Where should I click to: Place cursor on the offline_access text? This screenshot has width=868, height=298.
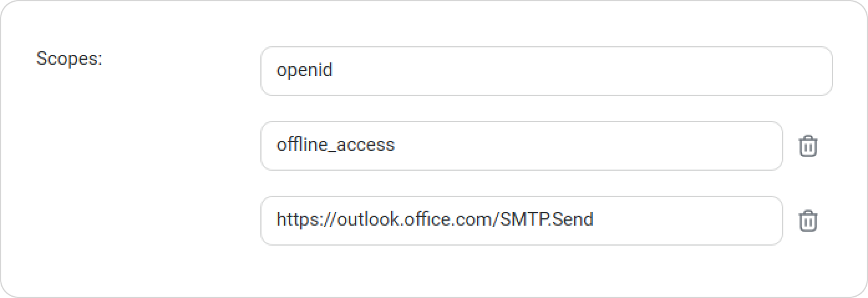click(336, 145)
